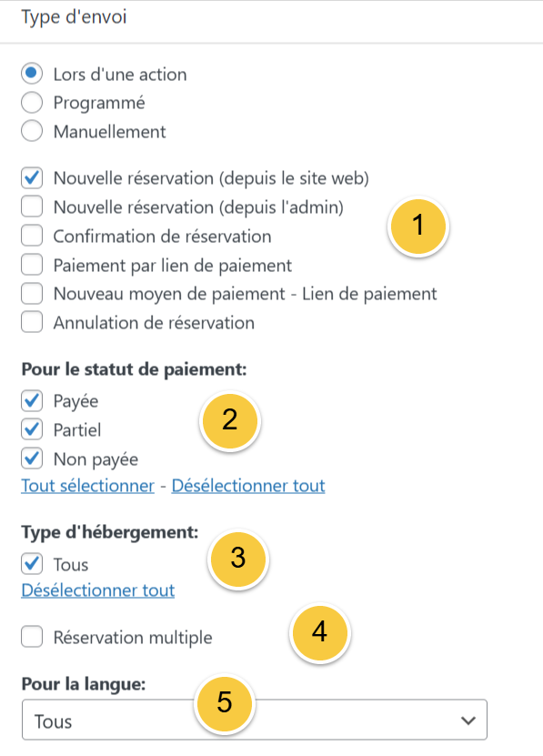This screenshot has width=543, height=756.
Task: Click 'Désélectionner tout' under payment status
Action: pyautogui.click(x=248, y=485)
